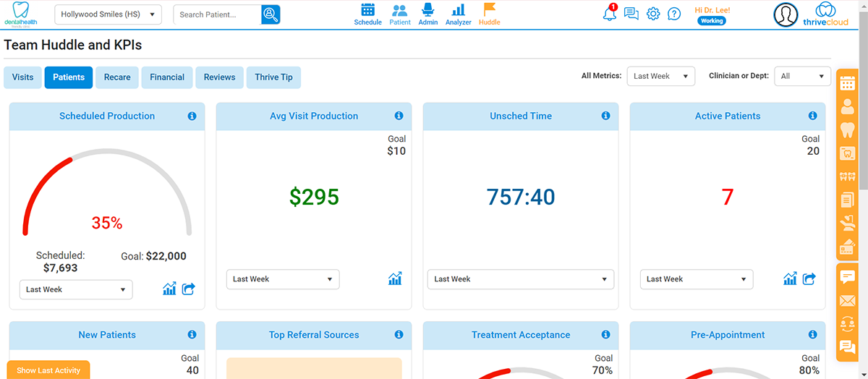The image size is (868, 379).
Task: Open the settings gear icon
Action: (x=653, y=14)
